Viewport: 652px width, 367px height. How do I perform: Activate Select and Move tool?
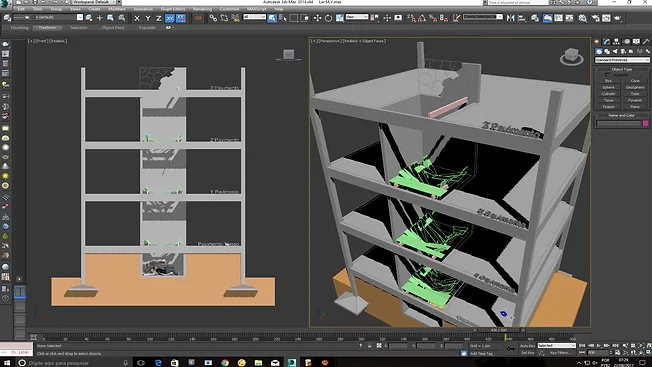pyautogui.click(x=317, y=18)
